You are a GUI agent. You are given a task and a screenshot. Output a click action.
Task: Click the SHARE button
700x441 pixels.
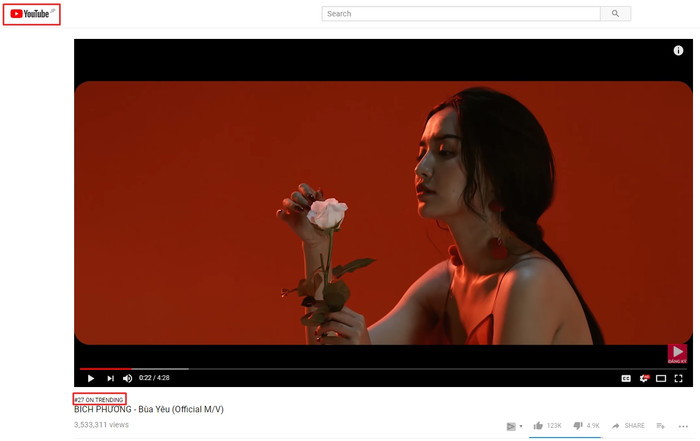(628, 426)
